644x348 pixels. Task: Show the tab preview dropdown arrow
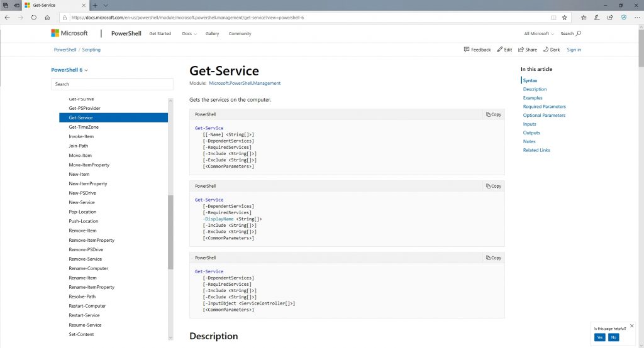pyautogui.click(x=106, y=5)
